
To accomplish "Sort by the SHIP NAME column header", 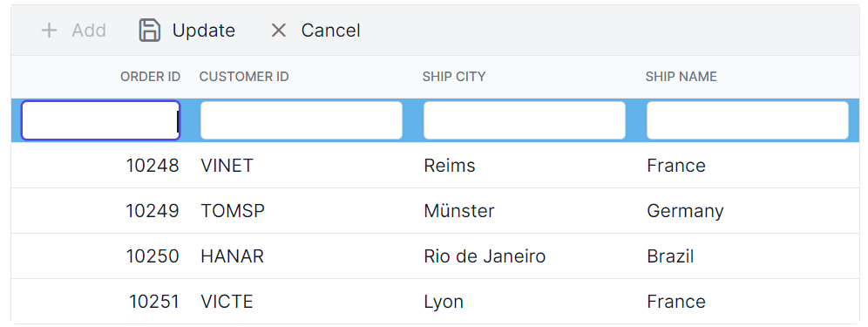I will coord(681,77).
